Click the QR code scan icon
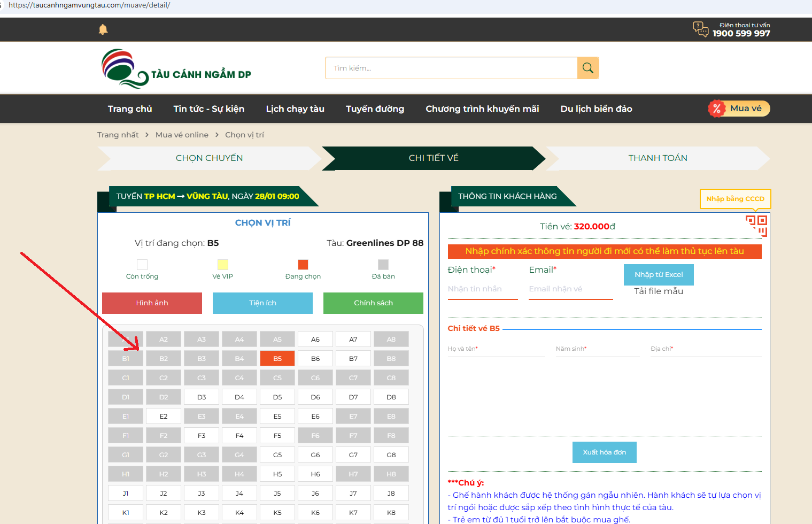The width and height of the screenshot is (812, 524). click(756, 225)
